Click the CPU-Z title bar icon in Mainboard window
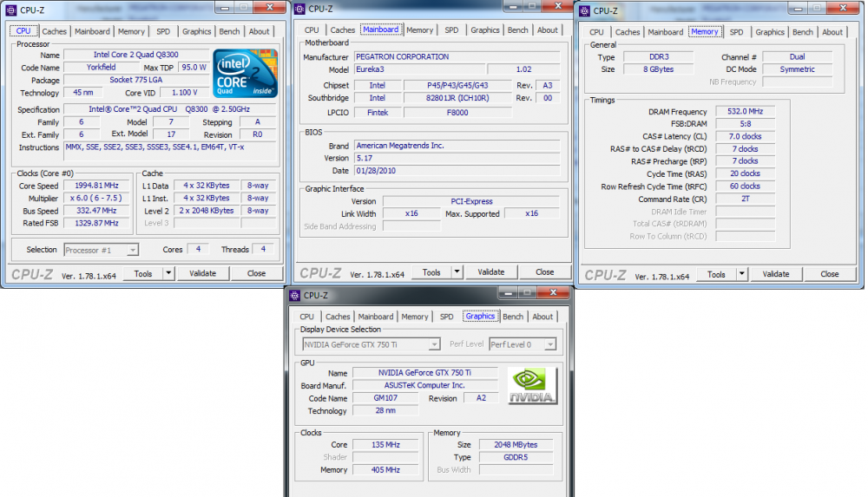 [x=299, y=9]
